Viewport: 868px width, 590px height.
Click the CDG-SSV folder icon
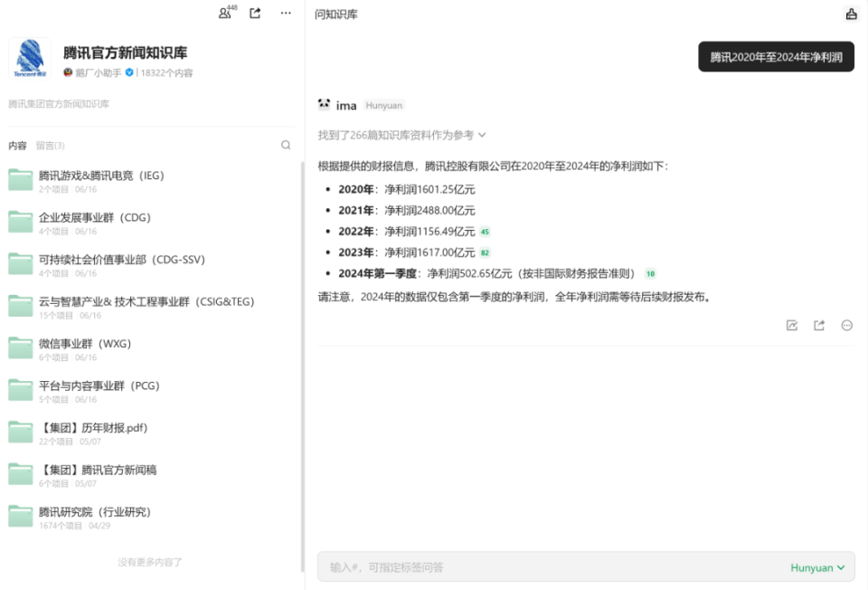pyautogui.click(x=21, y=263)
